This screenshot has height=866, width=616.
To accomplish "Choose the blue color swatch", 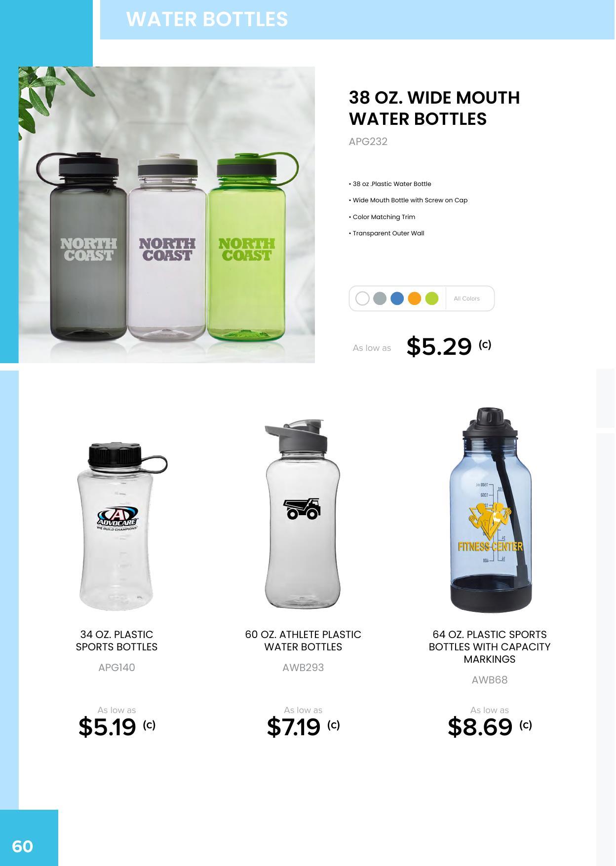I will [397, 299].
